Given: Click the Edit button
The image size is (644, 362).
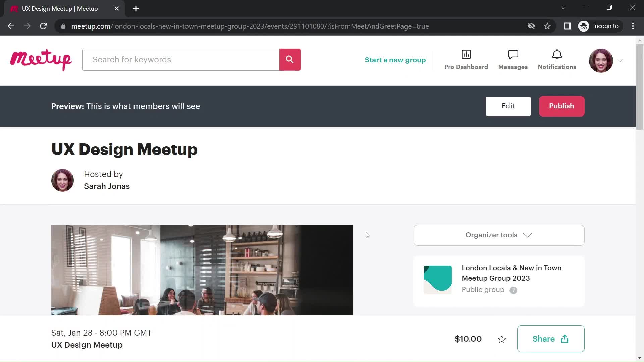Looking at the screenshot, I should pos(508,106).
